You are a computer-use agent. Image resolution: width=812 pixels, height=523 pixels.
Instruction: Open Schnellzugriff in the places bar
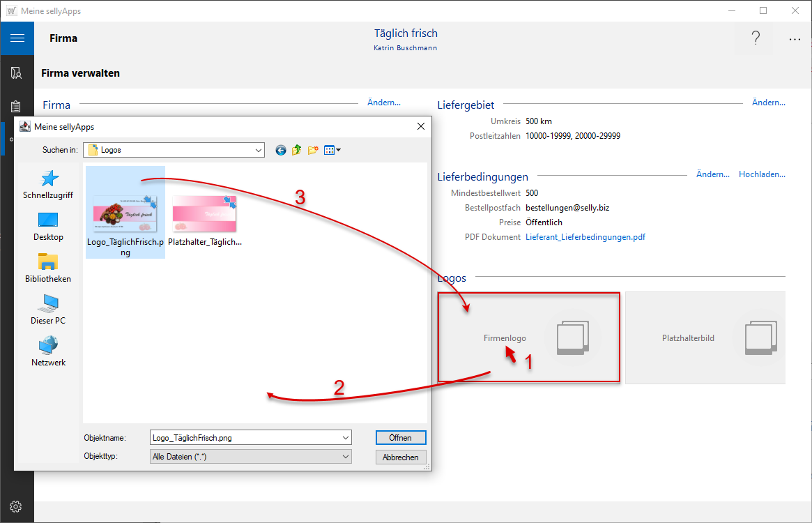tap(48, 185)
